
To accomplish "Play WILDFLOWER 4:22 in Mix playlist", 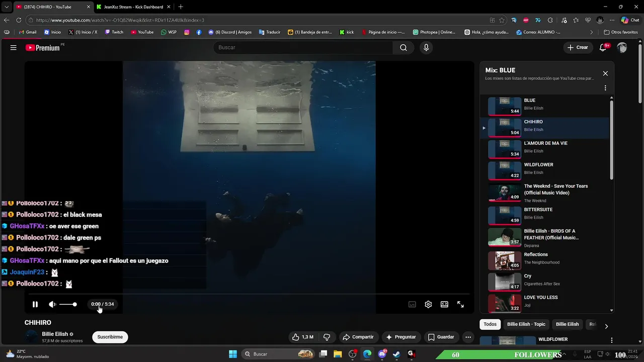I will pyautogui.click(x=546, y=170).
